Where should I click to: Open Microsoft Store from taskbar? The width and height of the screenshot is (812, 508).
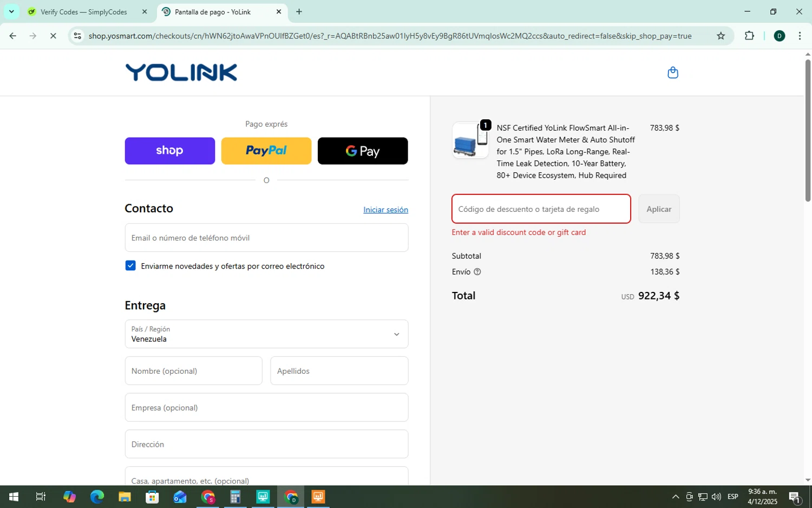(x=152, y=497)
